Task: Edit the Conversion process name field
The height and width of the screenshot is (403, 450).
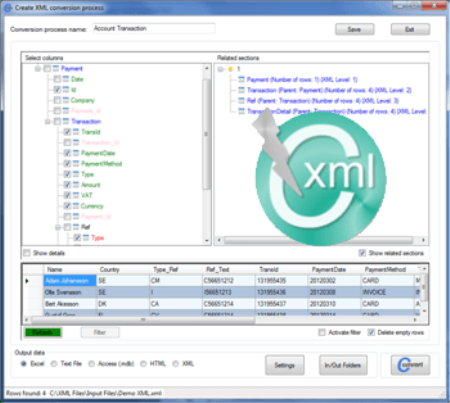Action: click(x=154, y=29)
